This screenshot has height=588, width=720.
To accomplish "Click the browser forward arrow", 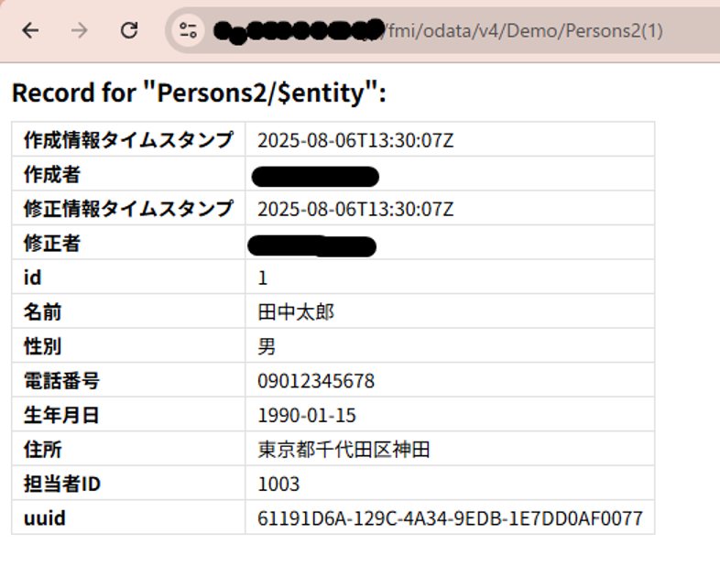I will point(80,30).
